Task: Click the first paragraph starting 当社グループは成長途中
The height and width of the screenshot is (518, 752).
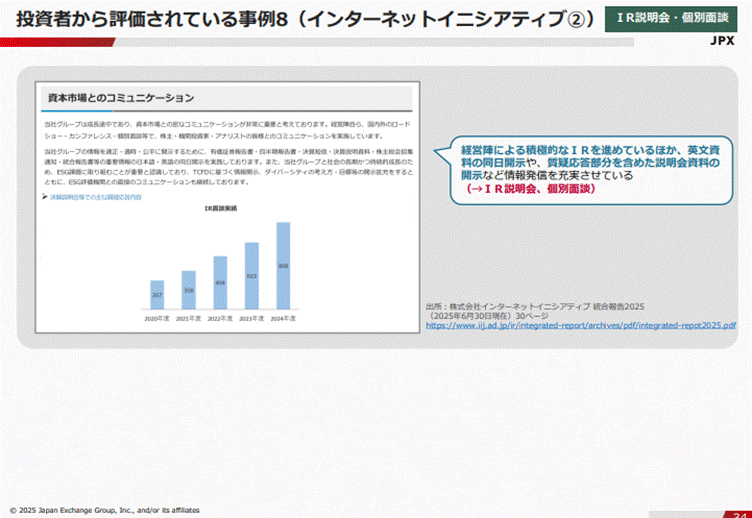Action: click(x=225, y=128)
